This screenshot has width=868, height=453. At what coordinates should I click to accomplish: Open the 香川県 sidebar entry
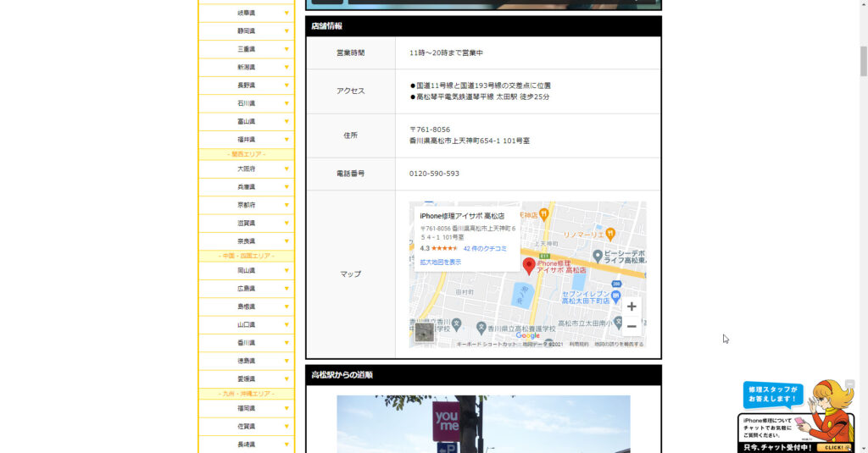tap(247, 342)
